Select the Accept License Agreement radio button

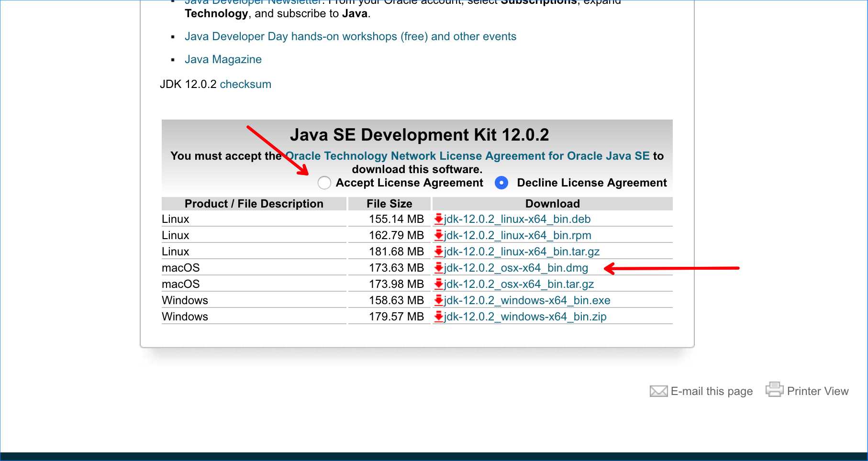pyautogui.click(x=324, y=183)
